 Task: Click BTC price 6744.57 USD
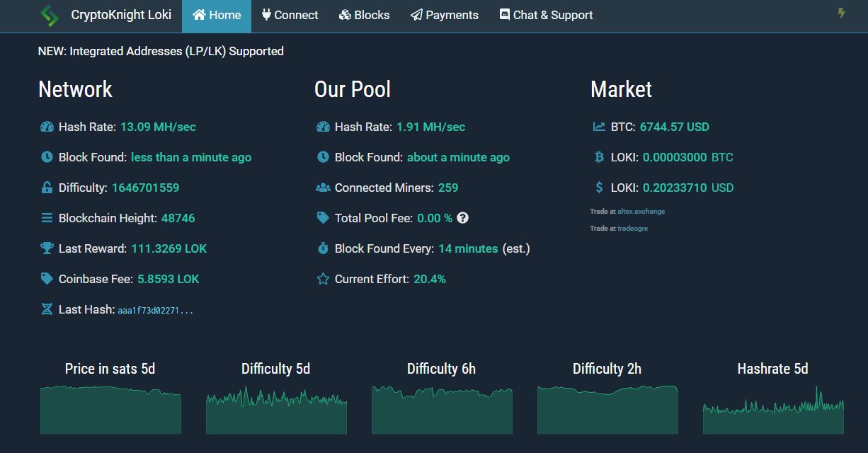674,127
